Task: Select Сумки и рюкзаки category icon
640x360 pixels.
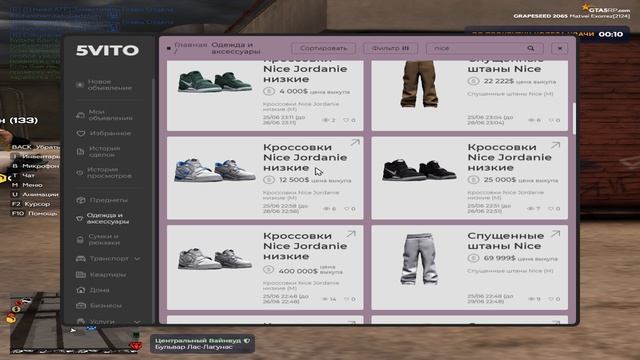Action: click(80, 240)
